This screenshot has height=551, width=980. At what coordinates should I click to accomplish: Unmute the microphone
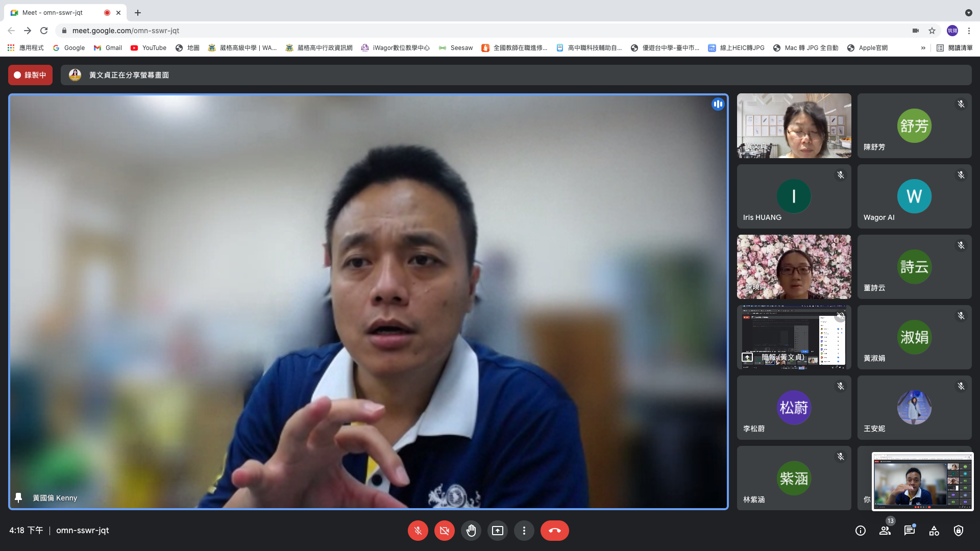click(x=418, y=531)
